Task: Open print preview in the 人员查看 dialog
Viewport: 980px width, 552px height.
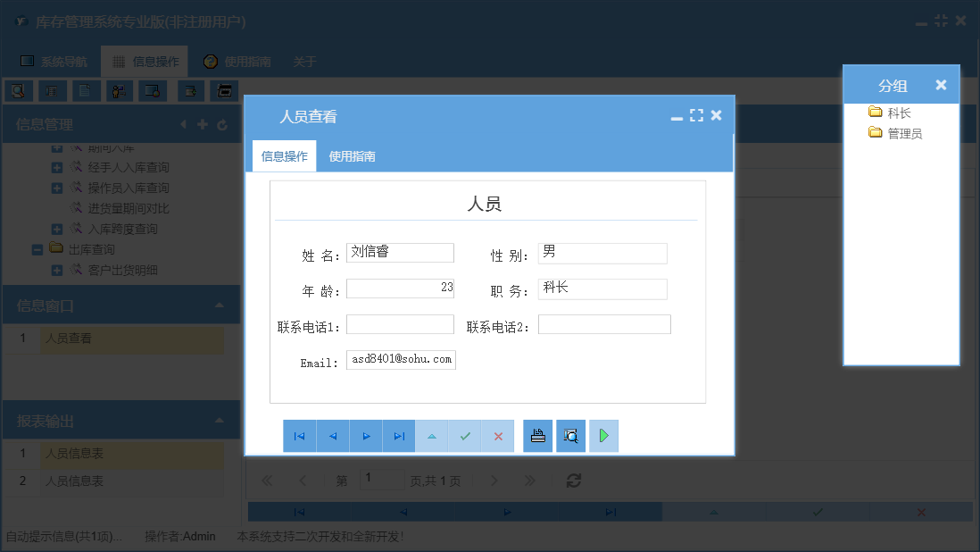Action: [570, 435]
